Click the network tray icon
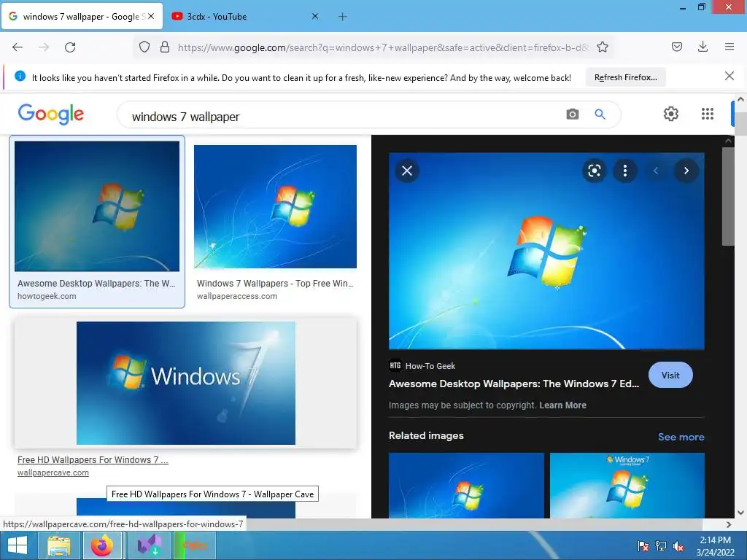This screenshot has height=560, width=747. coord(661,546)
